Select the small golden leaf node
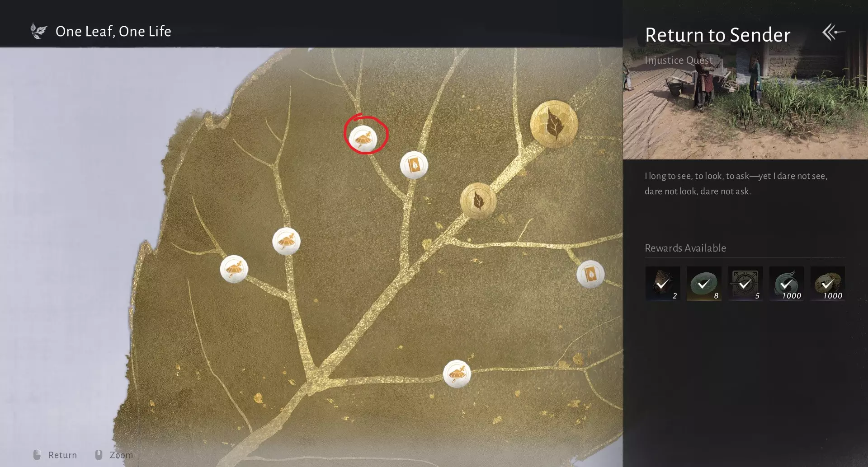This screenshot has width=868, height=467. pyautogui.click(x=478, y=201)
